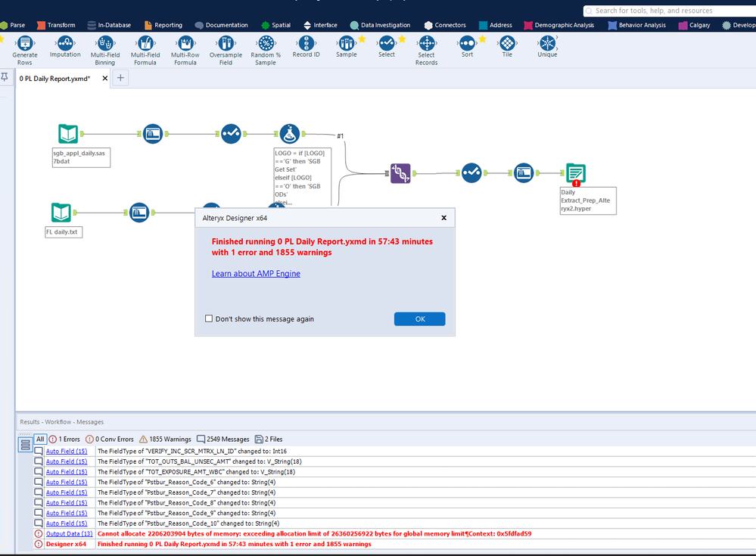Click the Formula tool node on canvas
This screenshot has width=756, height=556.
[289, 133]
